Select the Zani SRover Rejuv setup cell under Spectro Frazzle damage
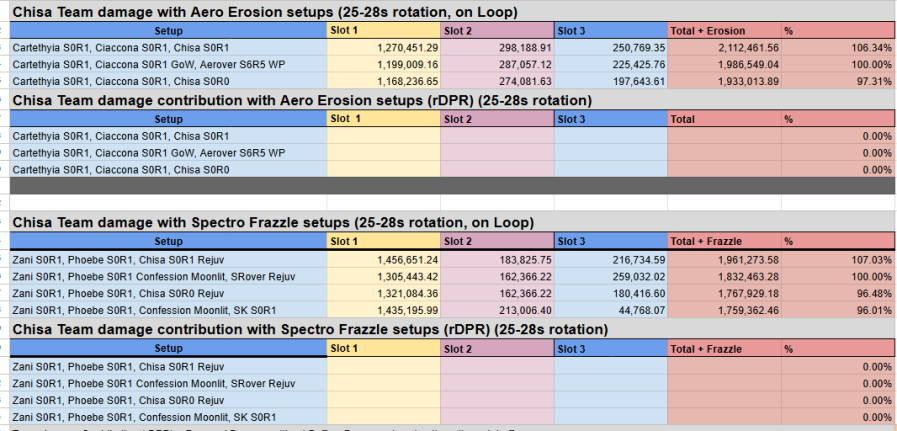 (168, 276)
